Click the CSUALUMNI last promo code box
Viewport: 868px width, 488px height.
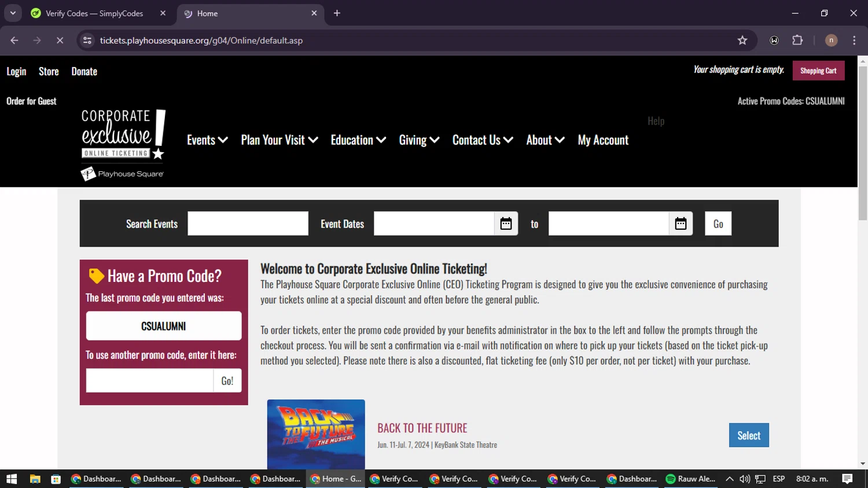164,326
